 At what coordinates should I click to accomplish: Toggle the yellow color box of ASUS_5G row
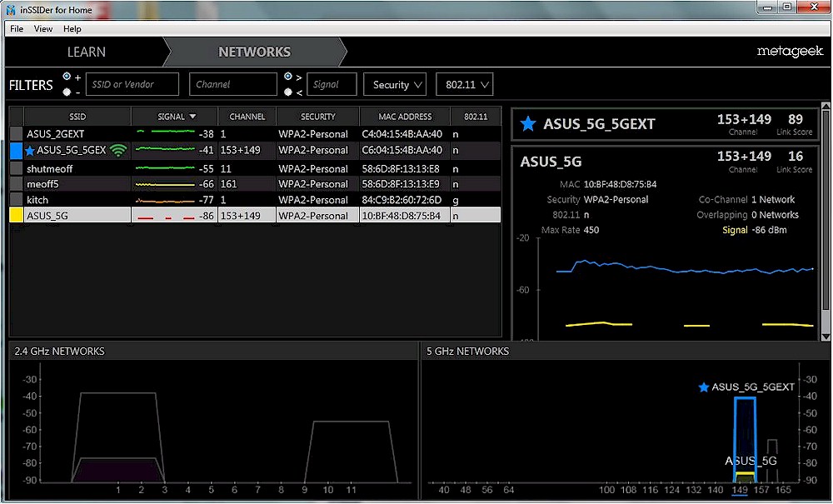tap(17, 215)
